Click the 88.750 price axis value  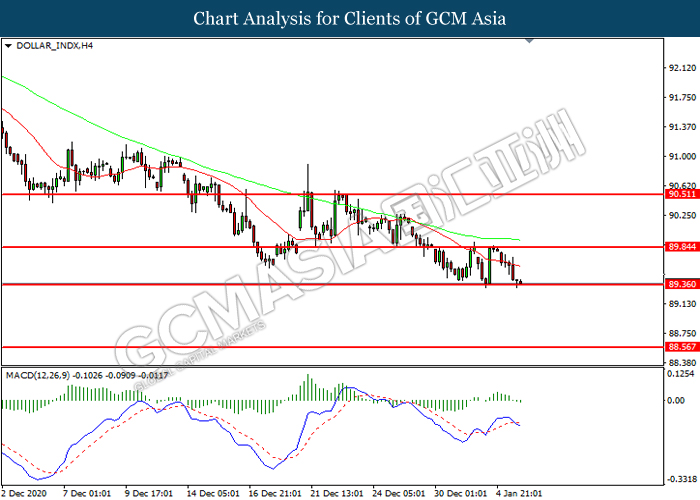point(682,333)
